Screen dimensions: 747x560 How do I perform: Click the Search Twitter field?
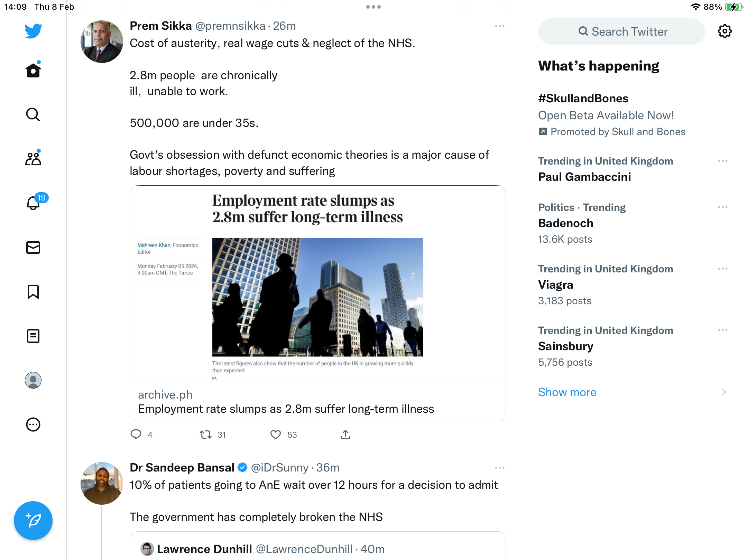coord(621,31)
